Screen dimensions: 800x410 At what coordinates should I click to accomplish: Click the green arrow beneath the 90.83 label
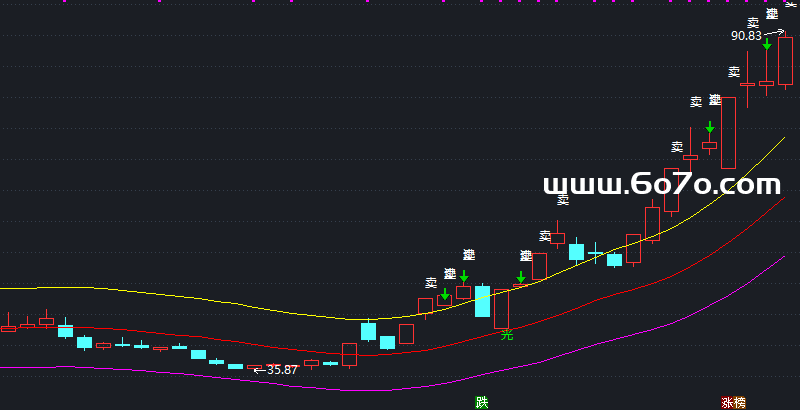767,45
